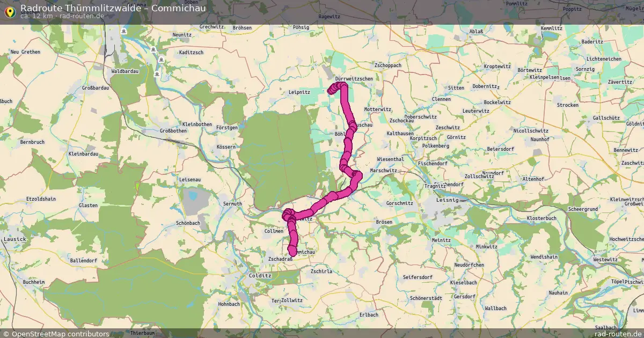
Task: Click the Strocken place label
Action: 567,105
